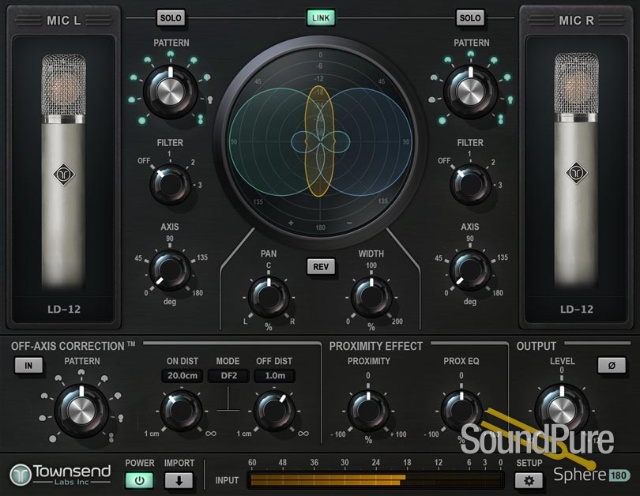Image resolution: width=640 pixels, height=496 pixels.
Task: Click the ON DIST knob
Action: click(x=181, y=411)
